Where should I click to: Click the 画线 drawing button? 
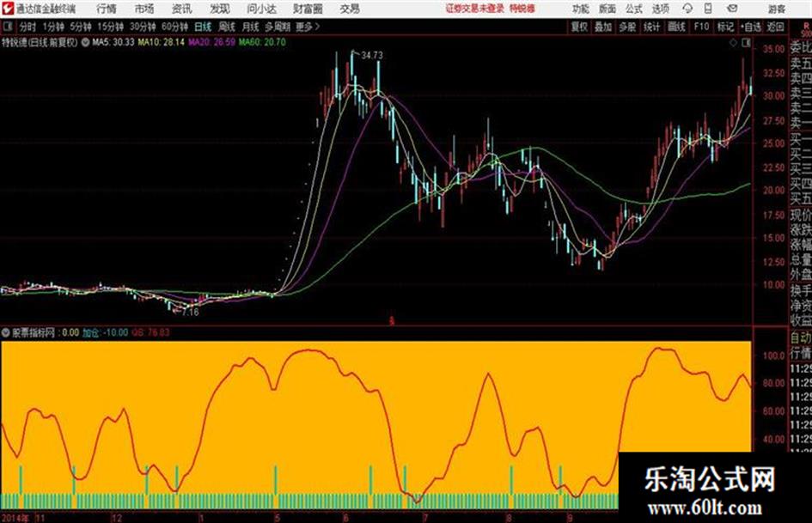676,27
